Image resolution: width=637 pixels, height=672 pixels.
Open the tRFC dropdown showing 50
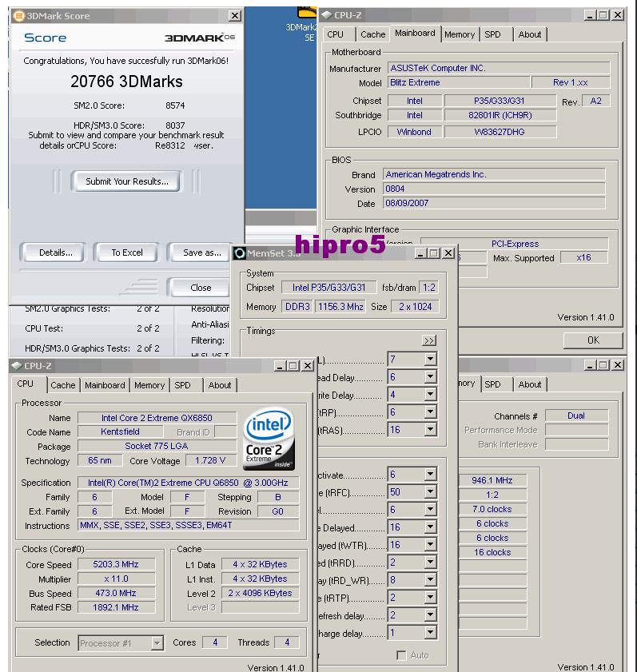tap(430, 492)
